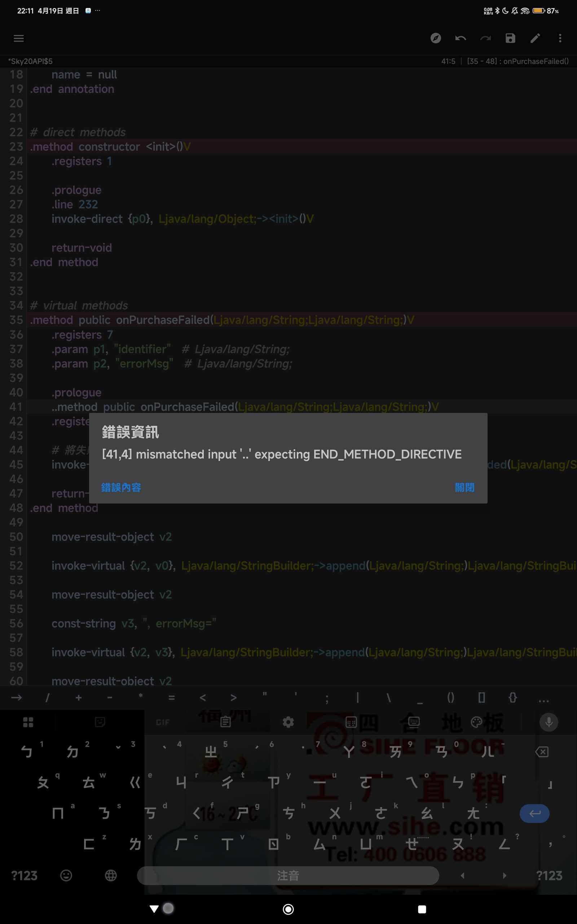Expand more symbols with ellipsis in shortcut row

[543, 698]
